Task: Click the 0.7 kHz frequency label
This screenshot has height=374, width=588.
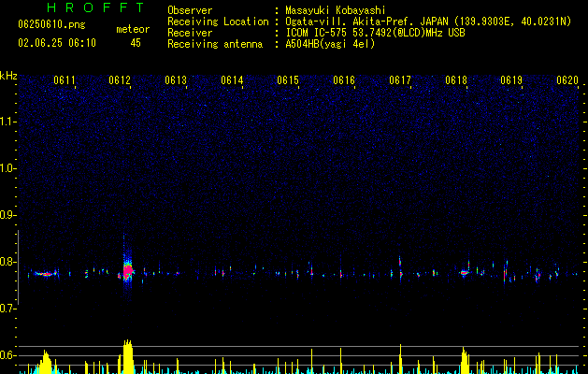Action: [x=8, y=309]
